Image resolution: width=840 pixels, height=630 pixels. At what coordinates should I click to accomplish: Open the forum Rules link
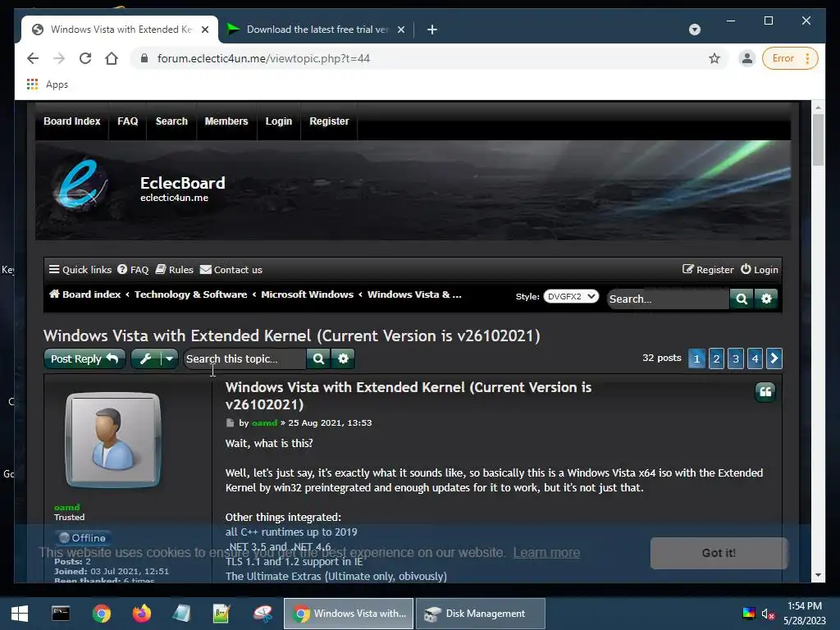coord(174,269)
